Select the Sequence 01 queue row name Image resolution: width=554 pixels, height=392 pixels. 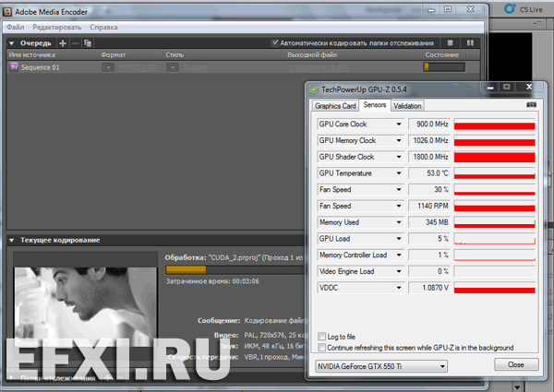[x=40, y=67]
